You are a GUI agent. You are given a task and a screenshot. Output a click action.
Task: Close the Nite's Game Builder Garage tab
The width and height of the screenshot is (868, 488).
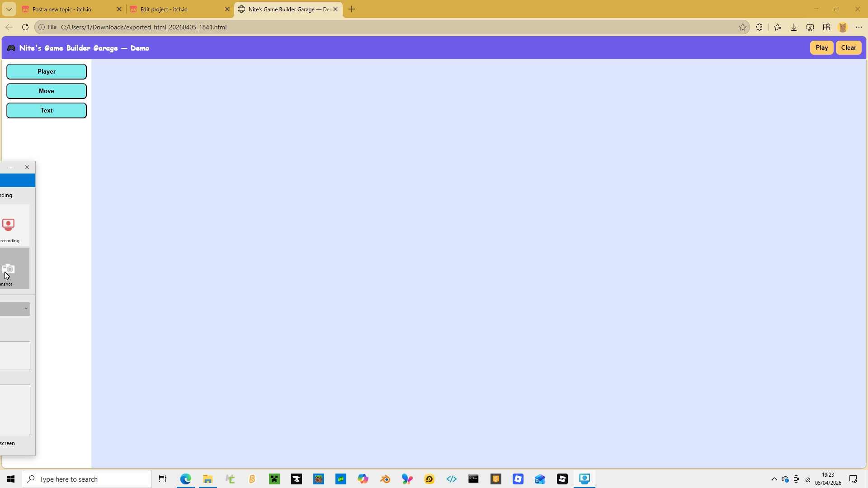(335, 9)
